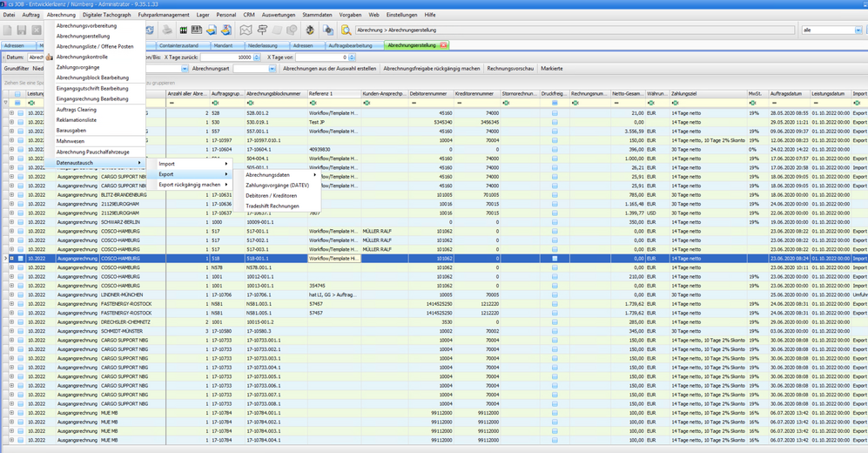Click the signpost toolbar icon
868x453 pixels.
coord(262,30)
